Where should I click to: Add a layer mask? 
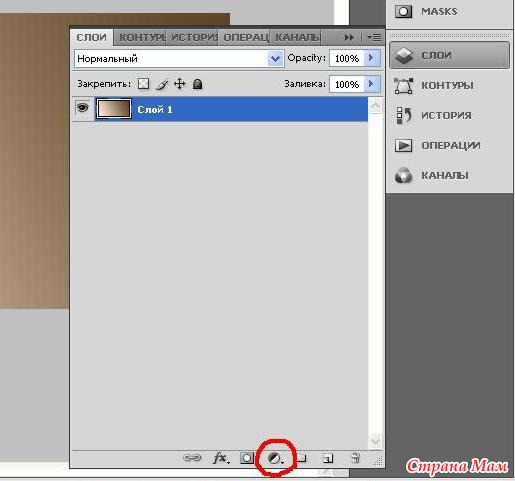(247, 458)
